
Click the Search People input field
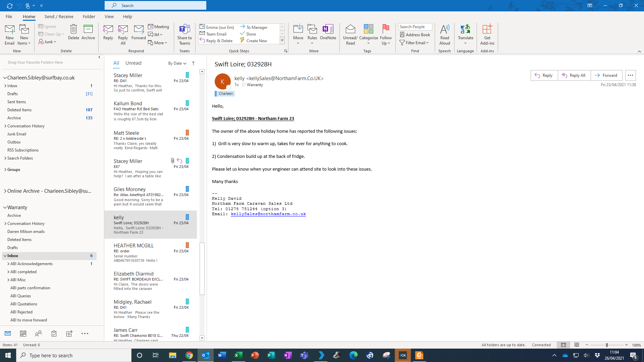pyautogui.click(x=415, y=27)
